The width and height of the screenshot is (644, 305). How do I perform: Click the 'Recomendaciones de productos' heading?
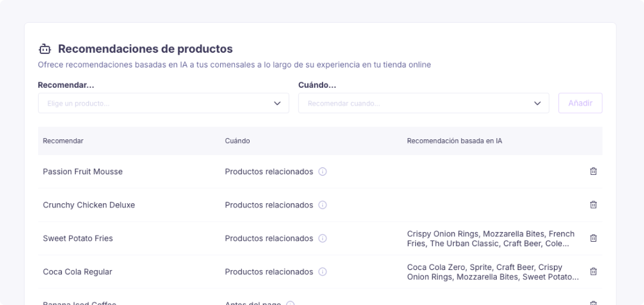click(x=145, y=49)
